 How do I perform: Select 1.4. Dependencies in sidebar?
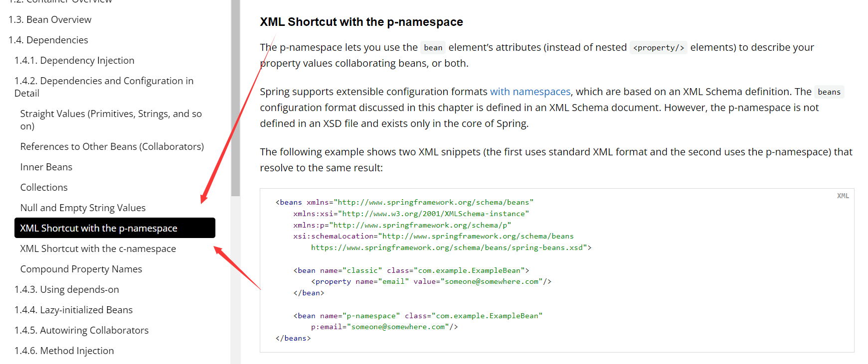(x=48, y=40)
